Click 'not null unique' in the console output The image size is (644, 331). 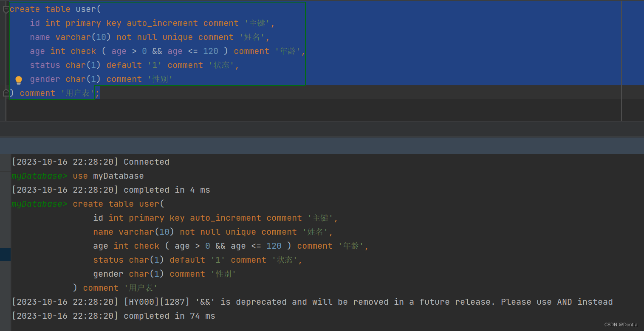click(x=218, y=232)
